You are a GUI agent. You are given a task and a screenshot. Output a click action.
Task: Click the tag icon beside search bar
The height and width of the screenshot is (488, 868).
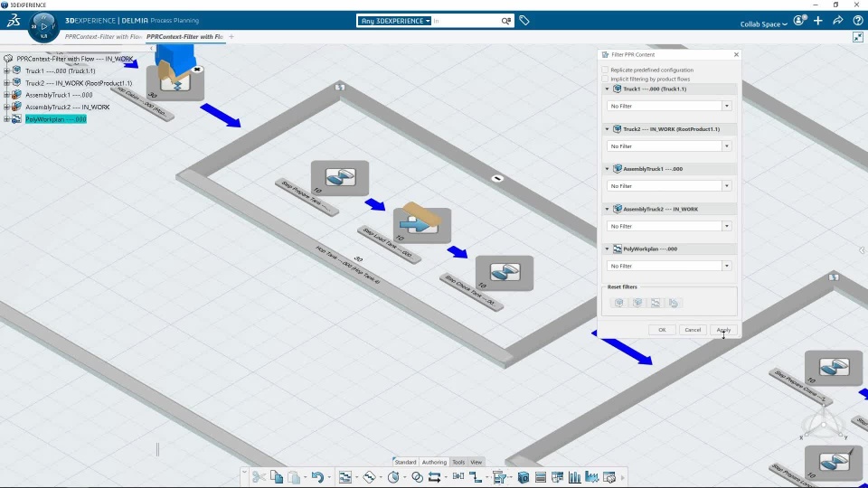[x=524, y=21]
